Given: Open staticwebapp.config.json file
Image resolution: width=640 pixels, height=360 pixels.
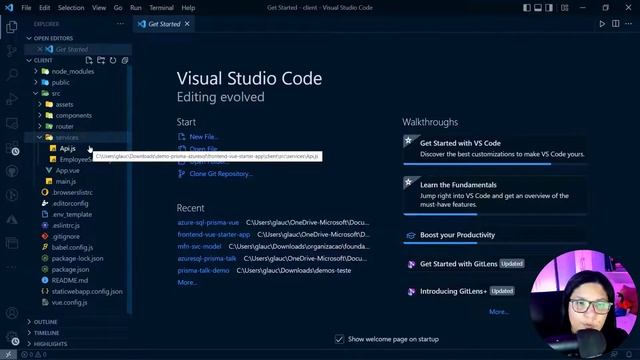Looking at the screenshot, I should 87,291.
